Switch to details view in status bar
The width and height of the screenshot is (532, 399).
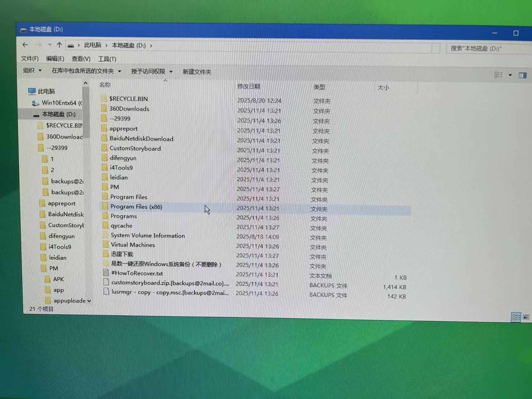coord(516,317)
